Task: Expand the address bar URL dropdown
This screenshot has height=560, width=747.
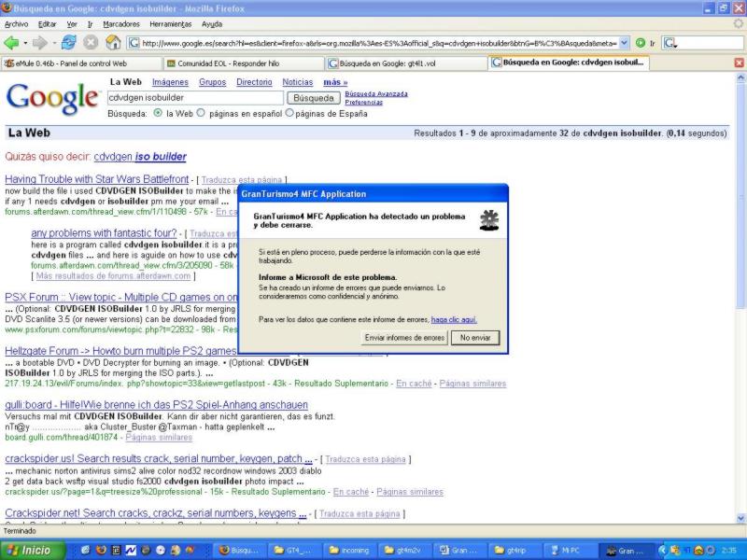Action: point(624,43)
